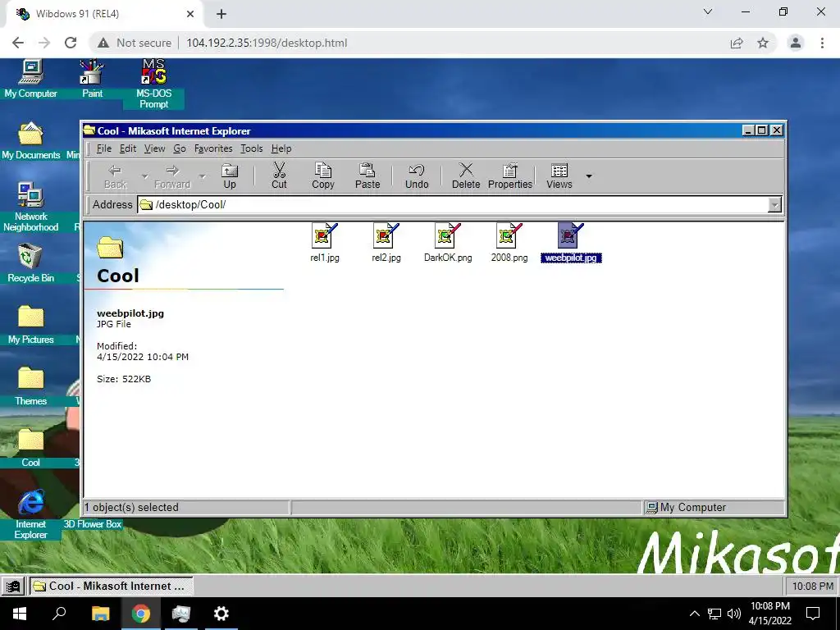Screen dimensions: 840x630
Task: Click the modified date 4/15/2022 10:04 PM
Action: 143,357
